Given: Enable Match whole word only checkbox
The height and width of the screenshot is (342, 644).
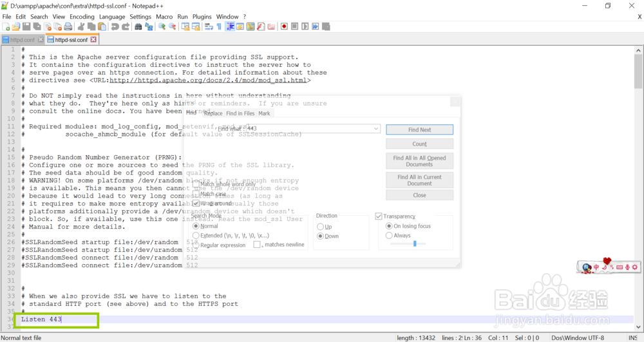Looking at the screenshot, I should pos(196,184).
